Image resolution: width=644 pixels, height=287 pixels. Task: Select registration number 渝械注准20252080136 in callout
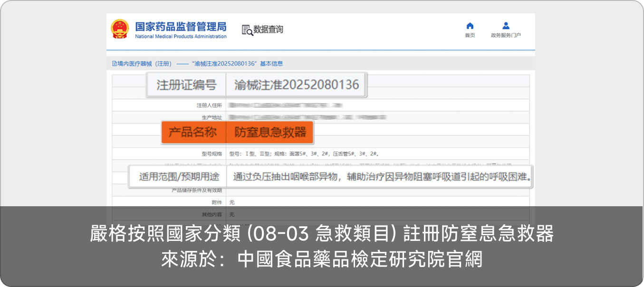(296, 85)
